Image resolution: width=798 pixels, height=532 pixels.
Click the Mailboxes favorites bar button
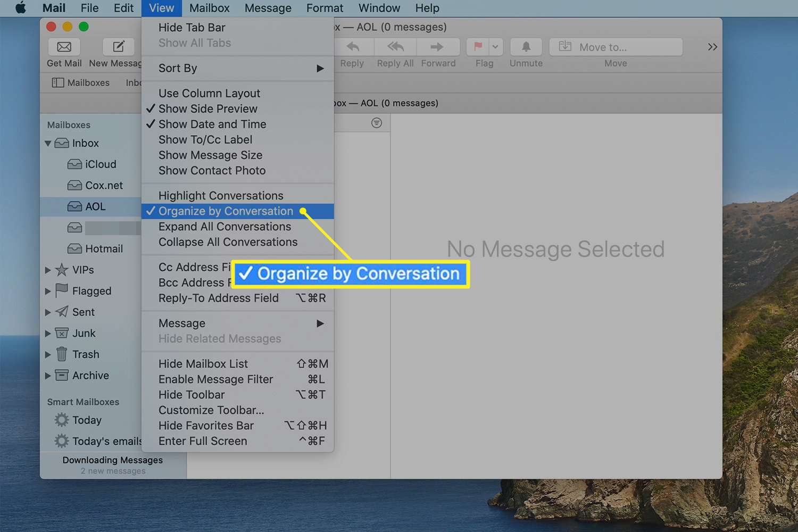pos(81,82)
